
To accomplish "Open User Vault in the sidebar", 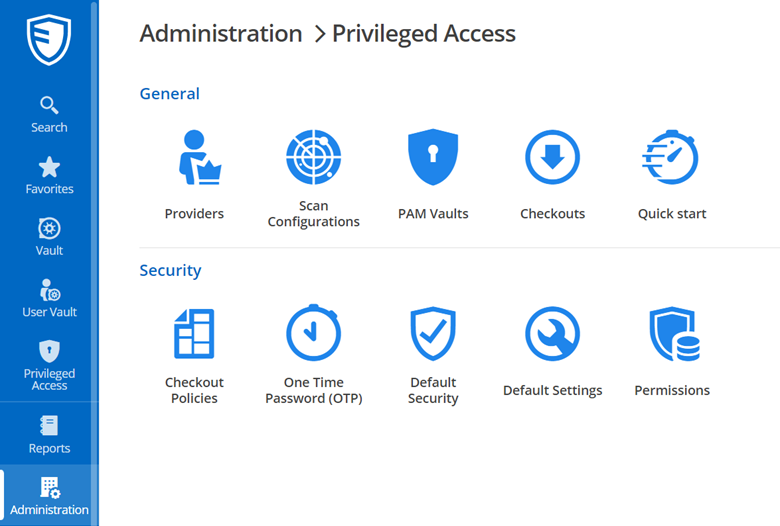I will tap(49, 298).
